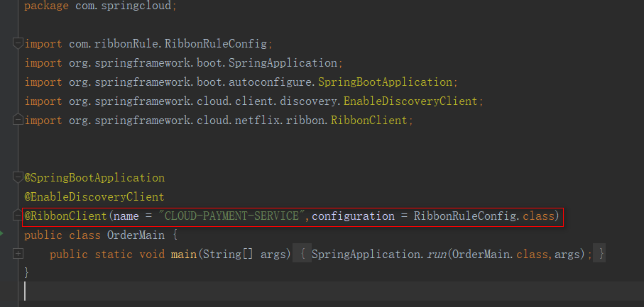644x307 pixels.
Task: Click the class closing brace line
Action: pos(27,272)
